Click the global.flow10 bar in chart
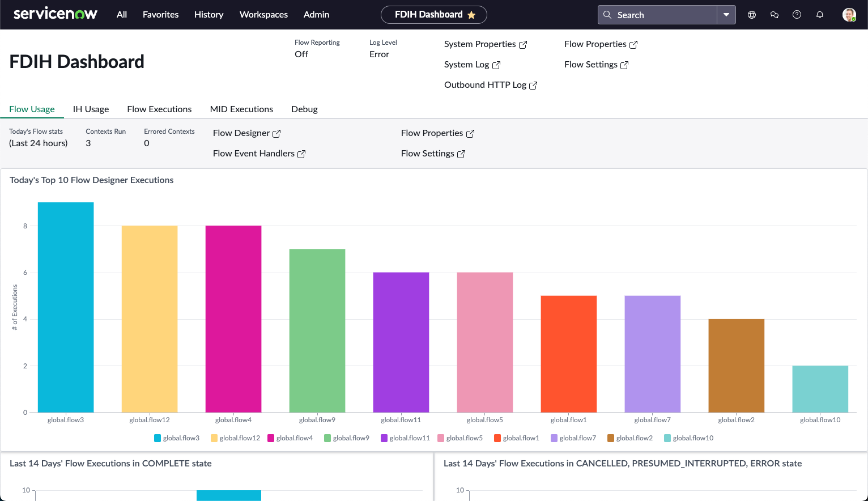 coord(820,389)
